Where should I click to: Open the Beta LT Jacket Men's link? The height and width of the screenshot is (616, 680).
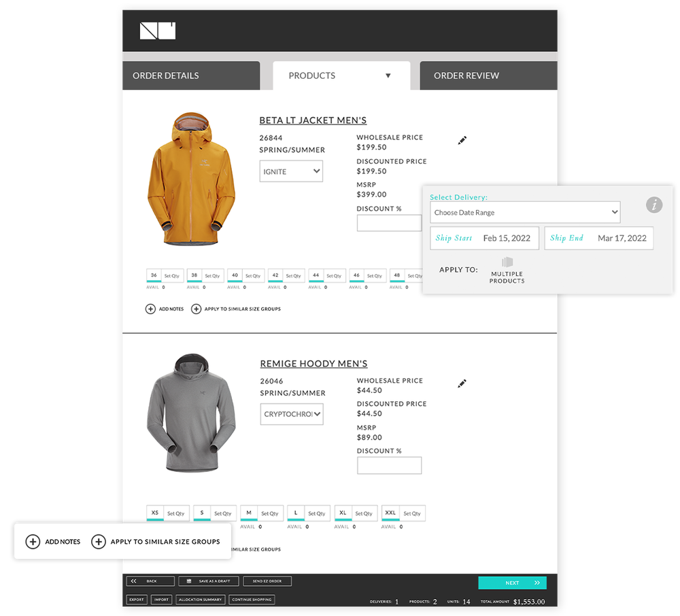pyautogui.click(x=313, y=120)
